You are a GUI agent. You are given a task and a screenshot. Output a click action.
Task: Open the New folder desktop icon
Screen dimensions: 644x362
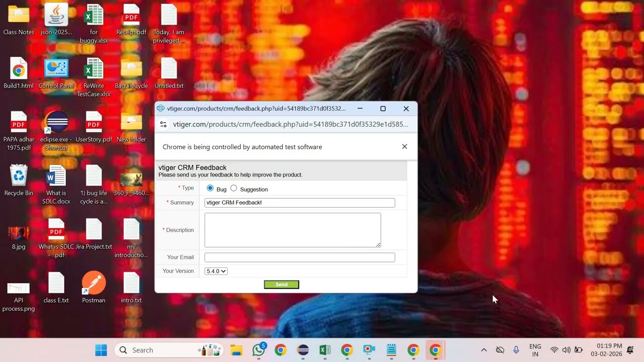pos(131,122)
